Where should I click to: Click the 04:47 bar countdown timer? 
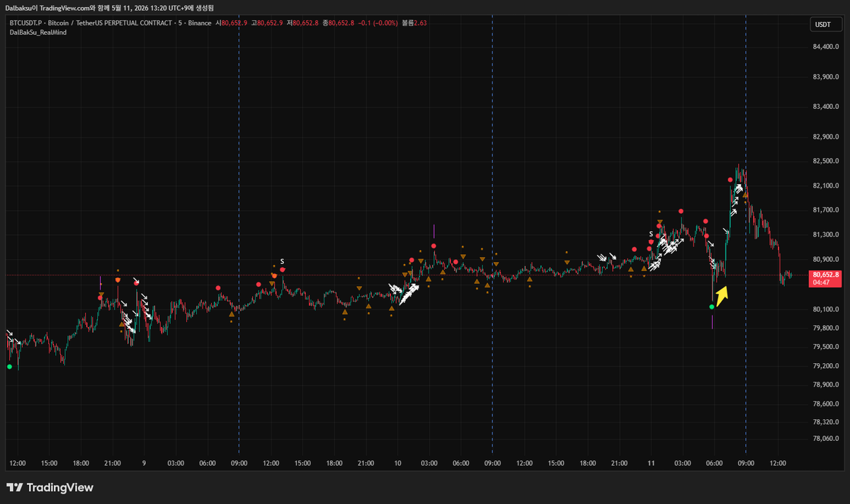pos(820,282)
